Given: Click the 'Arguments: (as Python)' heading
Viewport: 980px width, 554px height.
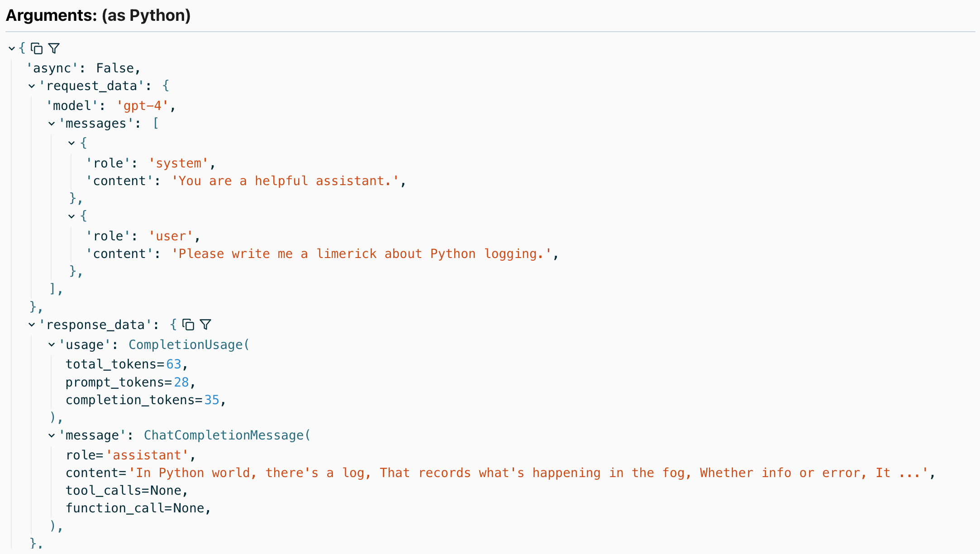Looking at the screenshot, I should 98,15.
